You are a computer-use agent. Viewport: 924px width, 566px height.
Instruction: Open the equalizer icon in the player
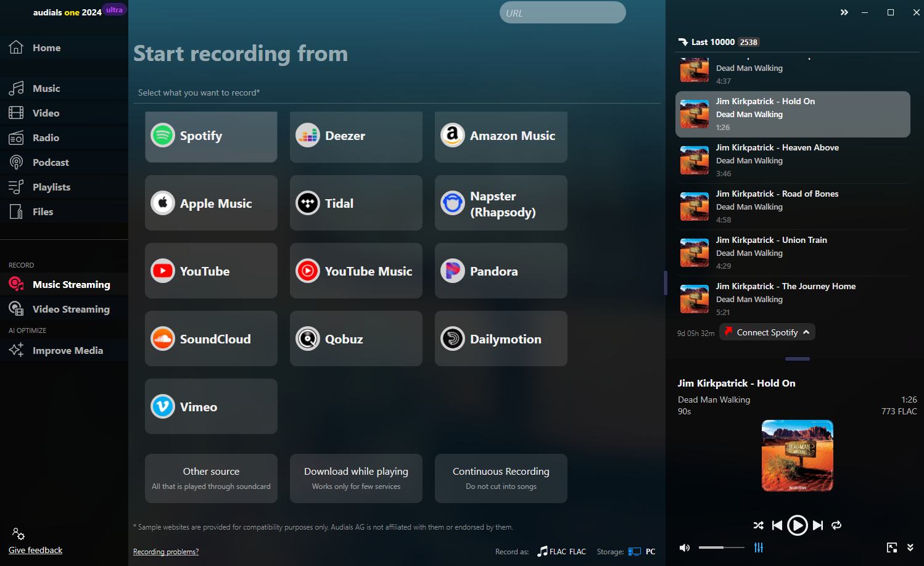point(759,548)
